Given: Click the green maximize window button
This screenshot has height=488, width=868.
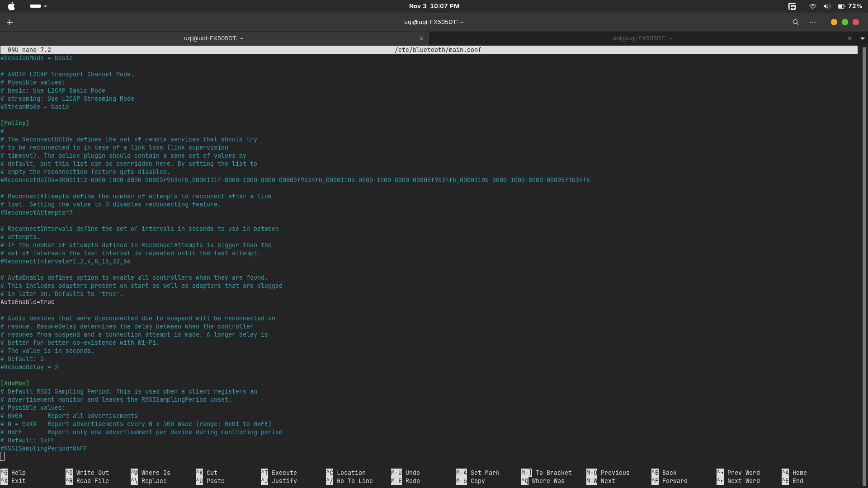Looking at the screenshot, I should [x=845, y=22].
